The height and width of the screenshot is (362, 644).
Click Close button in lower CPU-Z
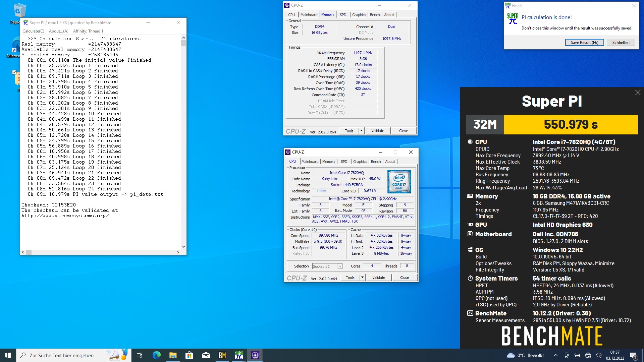click(405, 278)
